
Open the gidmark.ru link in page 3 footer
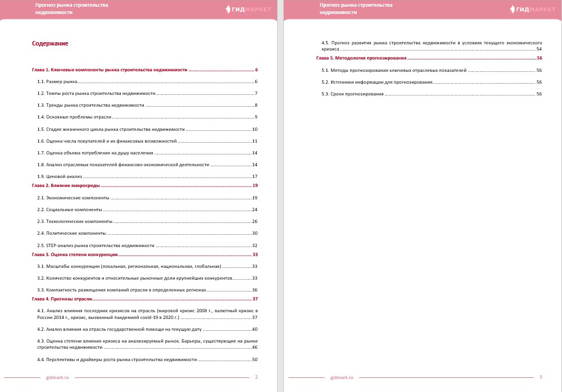[x=342, y=377]
